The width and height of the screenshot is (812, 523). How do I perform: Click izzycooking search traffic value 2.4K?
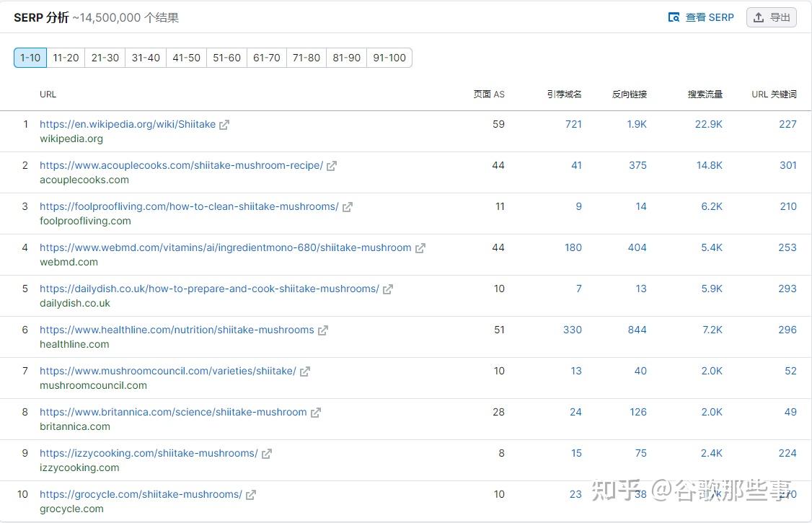pyautogui.click(x=712, y=453)
